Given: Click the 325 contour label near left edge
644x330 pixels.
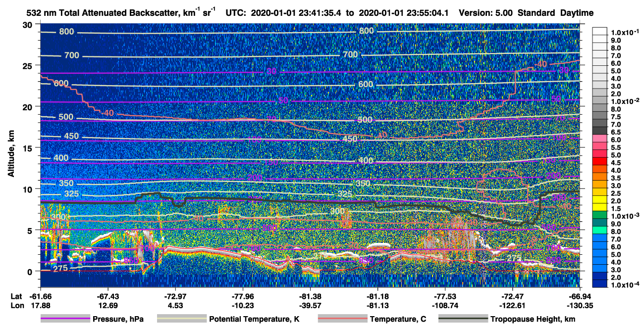Looking at the screenshot, I should coord(72,193).
